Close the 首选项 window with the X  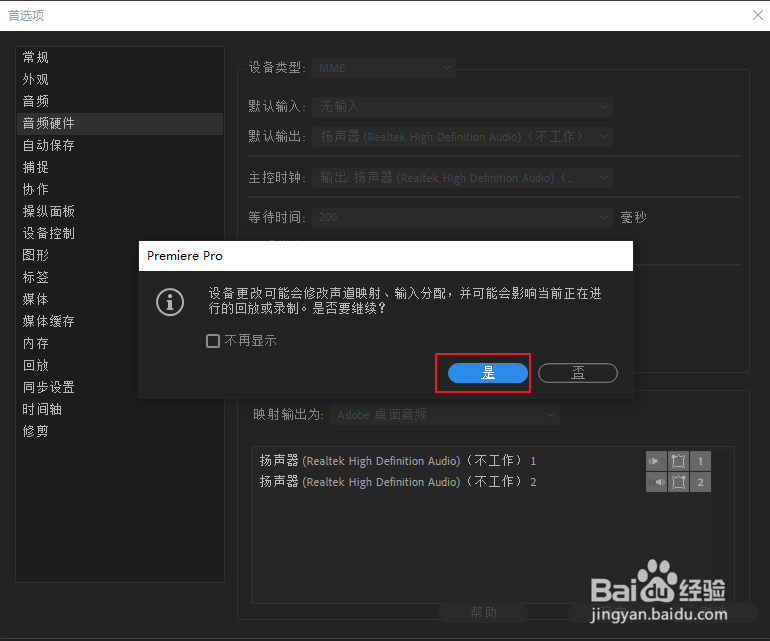[758, 15]
